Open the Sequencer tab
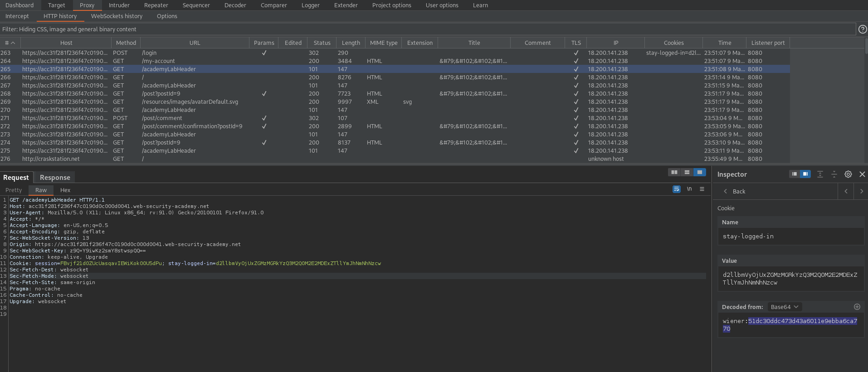 [196, 5]
